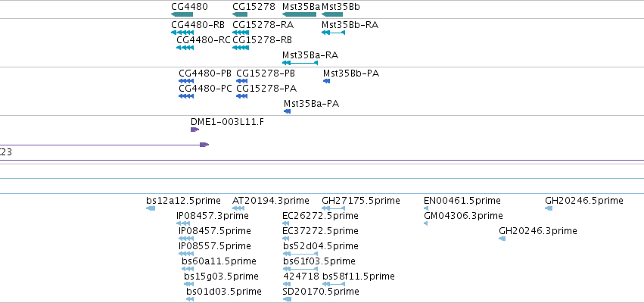Screen dimensions: 644x303
Task: Click the GH27175.5prime EST label
Action: pyautogui.click(x=361, y=201)
